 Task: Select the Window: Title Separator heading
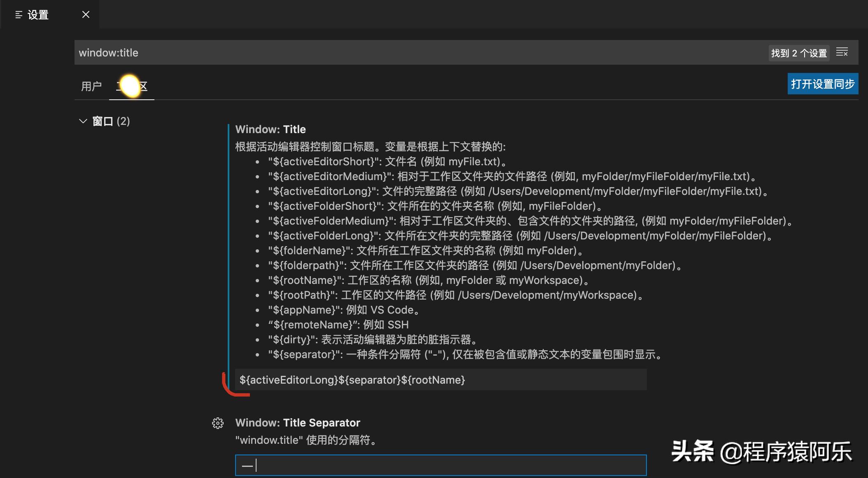coord(297,422)
